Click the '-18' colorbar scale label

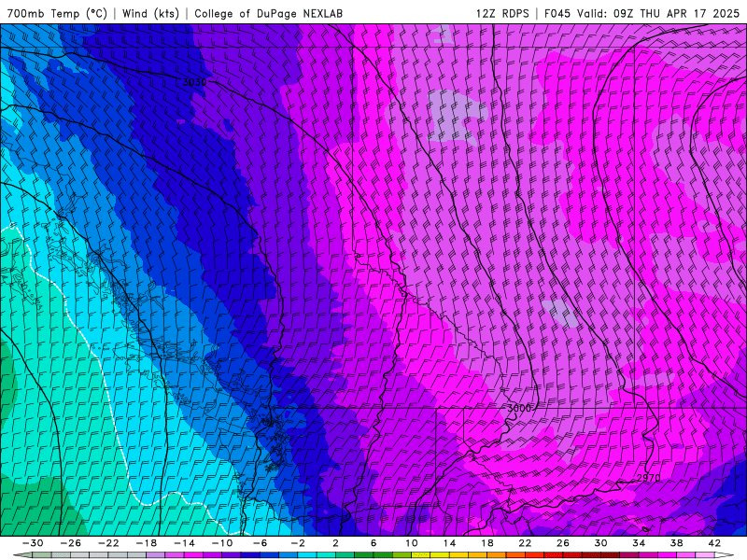[147, 543]
